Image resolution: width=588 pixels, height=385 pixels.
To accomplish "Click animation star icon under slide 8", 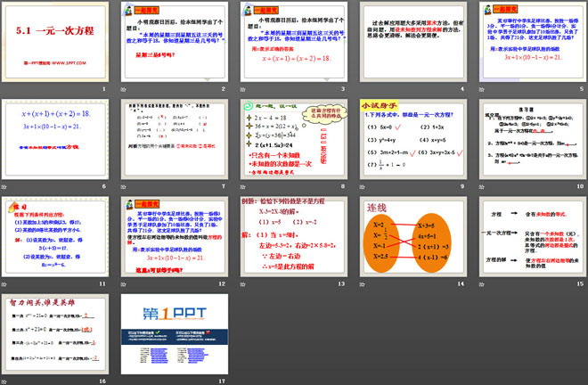I will [242, 187].
